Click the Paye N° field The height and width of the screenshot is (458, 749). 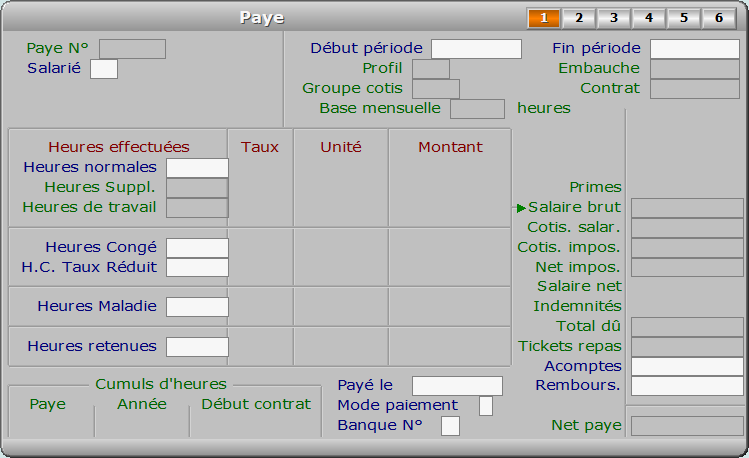click(132, 49)
